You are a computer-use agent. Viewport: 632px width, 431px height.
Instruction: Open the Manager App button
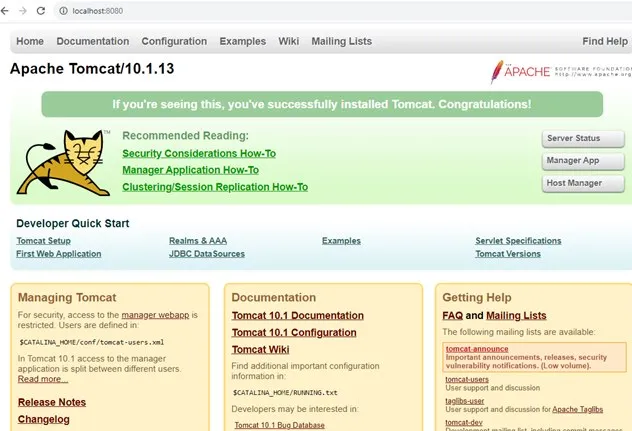(x=583, y=160)
